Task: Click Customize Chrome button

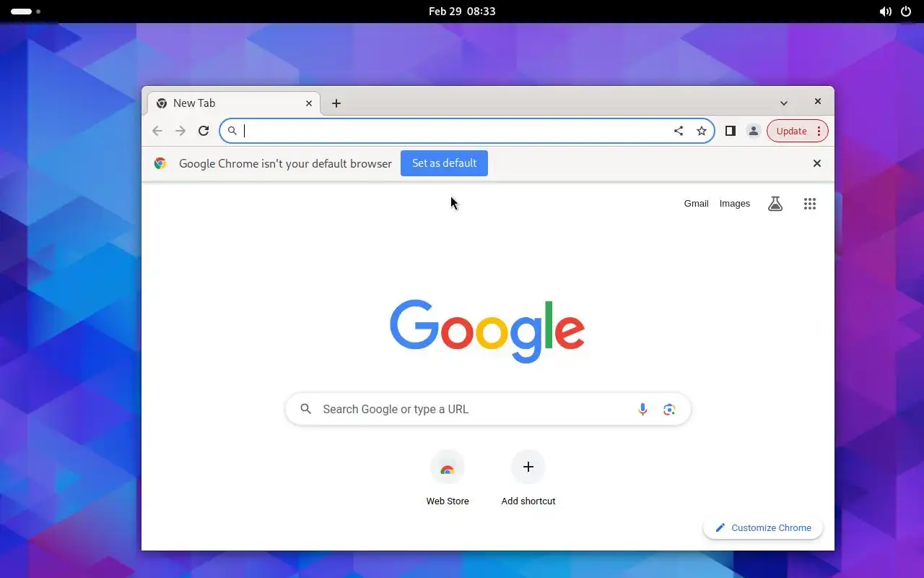Action: coord(763,528)
